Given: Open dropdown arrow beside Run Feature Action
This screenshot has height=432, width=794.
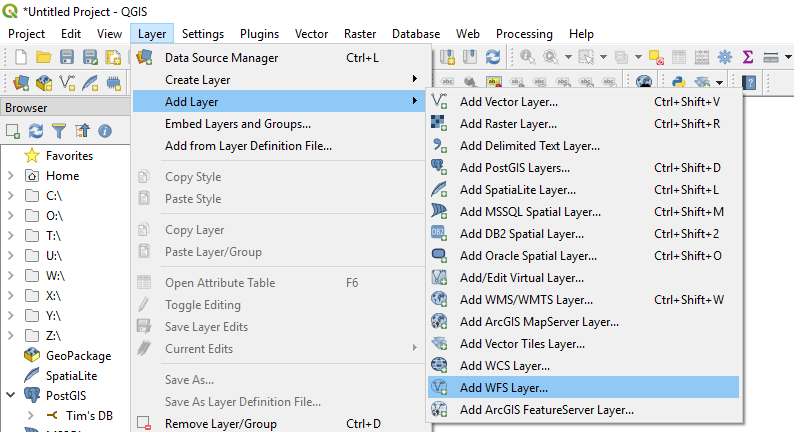Looking at the screenshot, I should point(568,57).
